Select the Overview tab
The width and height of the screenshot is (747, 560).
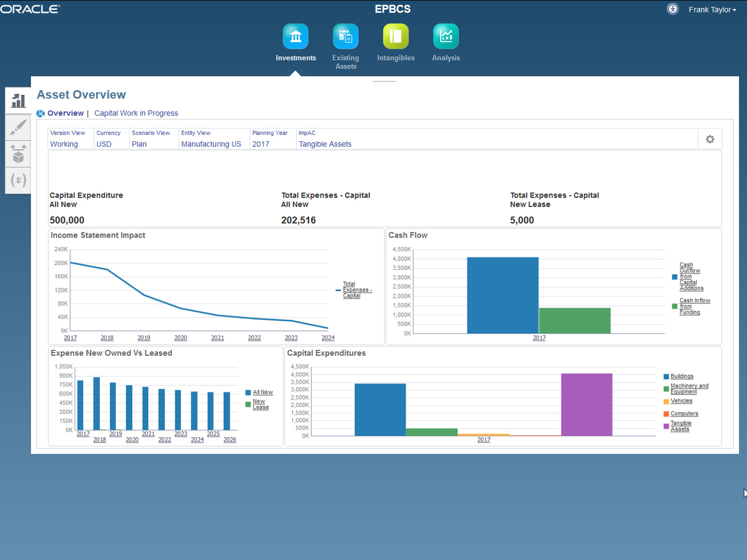[x=65, y=113]
